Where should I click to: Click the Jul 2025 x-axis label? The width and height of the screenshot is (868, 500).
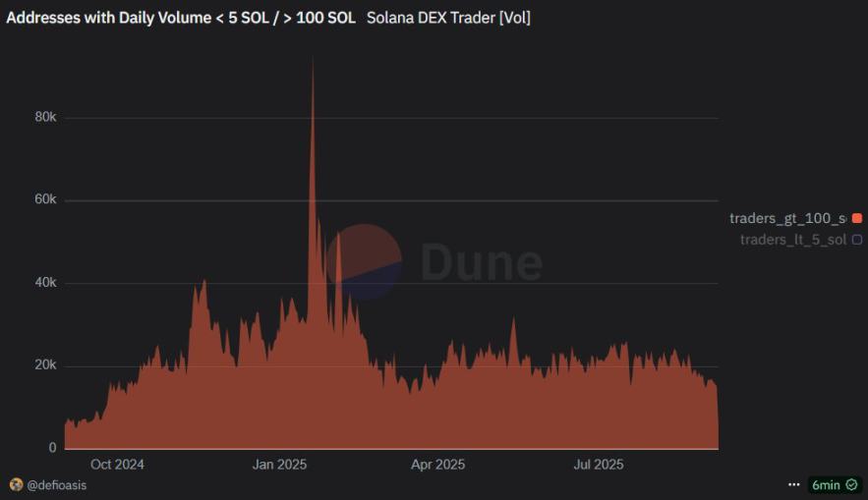[x=598, y=464]
